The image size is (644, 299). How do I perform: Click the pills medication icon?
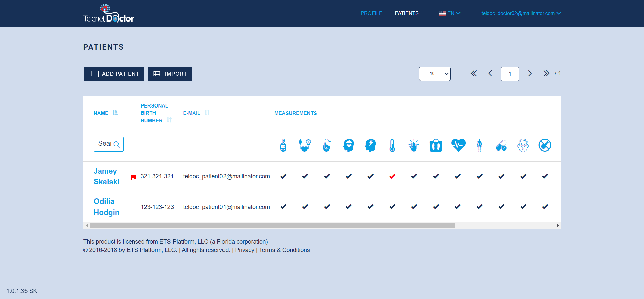click(501, 145)
